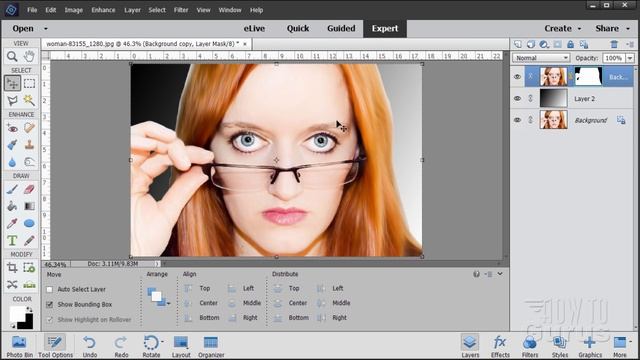The image size is (640, 360).
Task: Click the foreground color swatch
Action: [x=17, y=313]
